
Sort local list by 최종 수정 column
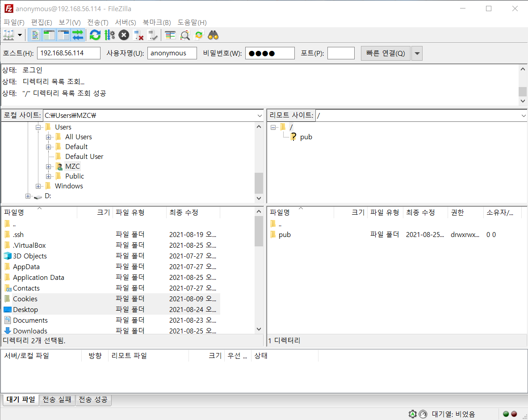pyautogui.click(x=193, y=212)
